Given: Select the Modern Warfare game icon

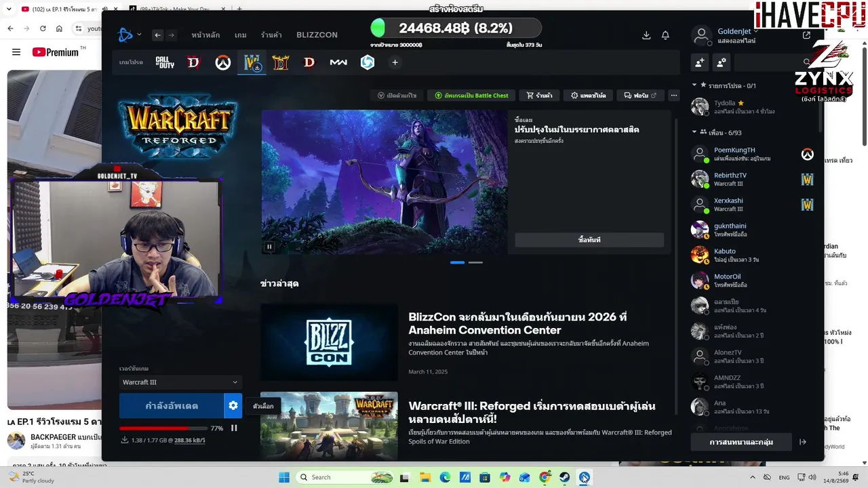Looking at the screenshot, I should [338, 62].
